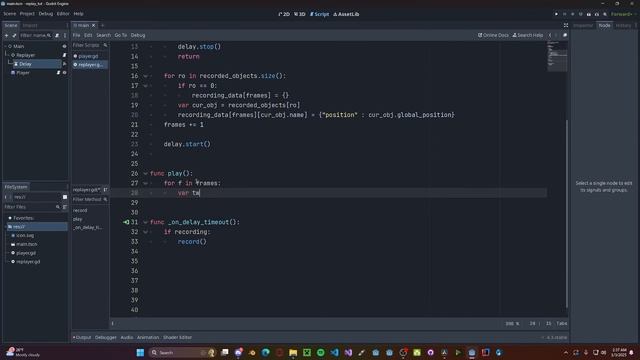The height and width of the screenshot is (360, 640).
Task: Open the top Debug menu
Action: click(x=46, y=14)
